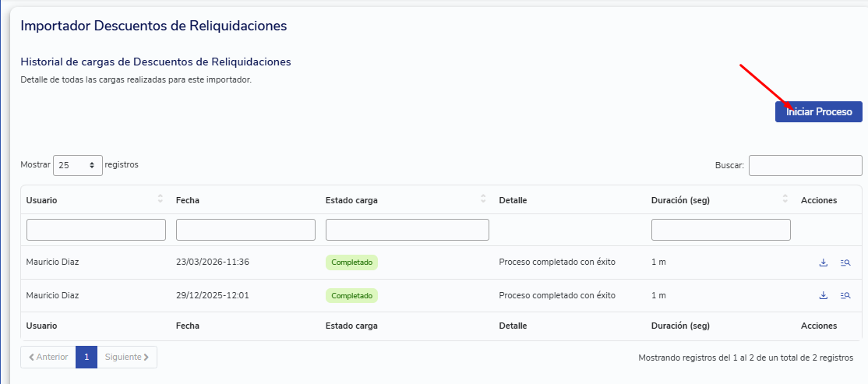Sort table by Usuario column arrows
Image resolution: width=868 pixels, height=384 pixels.
pos(161,199)
